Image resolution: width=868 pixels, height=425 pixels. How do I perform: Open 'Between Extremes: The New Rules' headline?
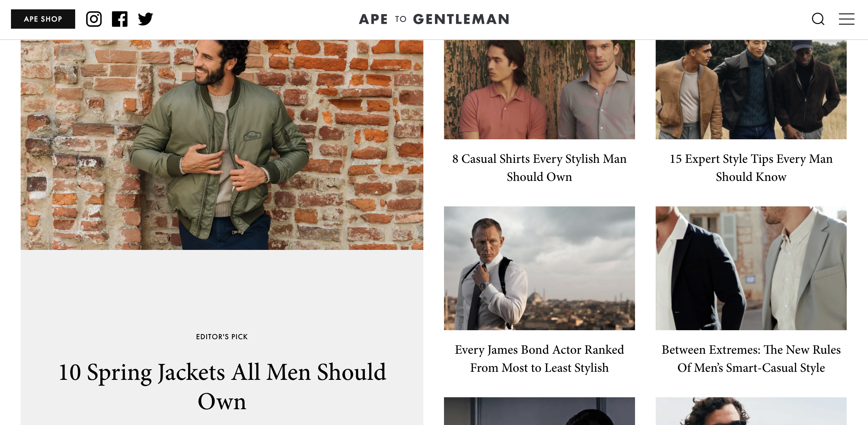pyautogui.click(x=751, y=359)
